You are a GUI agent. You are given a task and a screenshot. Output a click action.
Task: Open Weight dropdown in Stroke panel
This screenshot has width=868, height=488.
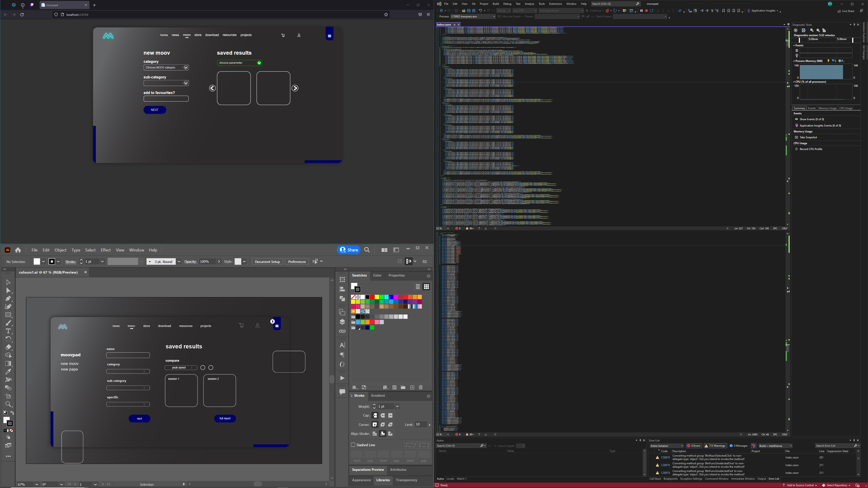pyautogui.click(x=397, y=406)
